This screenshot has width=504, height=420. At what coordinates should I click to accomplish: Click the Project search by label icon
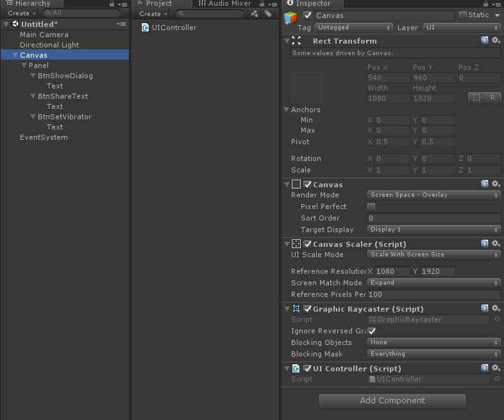268,13
